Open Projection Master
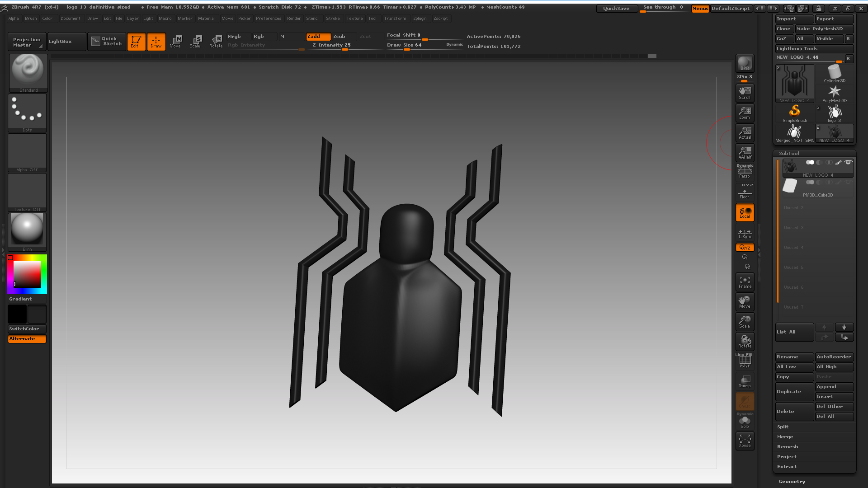The width and height of the screenshot is (868, 488). pyautogui.click(x=27, y=42)
